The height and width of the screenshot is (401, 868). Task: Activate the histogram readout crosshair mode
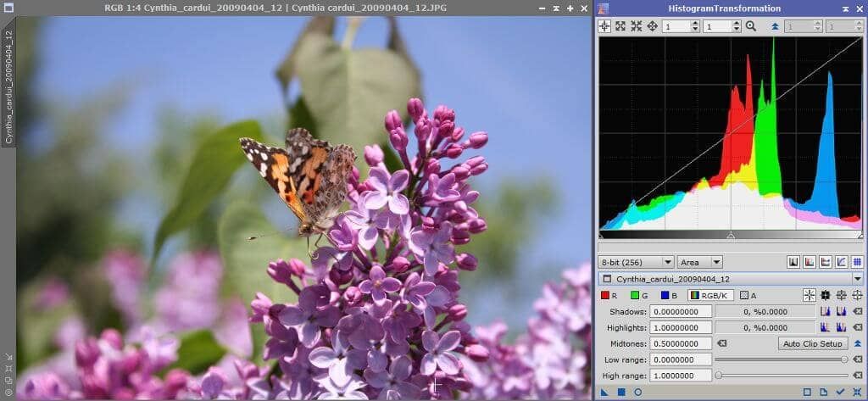[604, 26]
